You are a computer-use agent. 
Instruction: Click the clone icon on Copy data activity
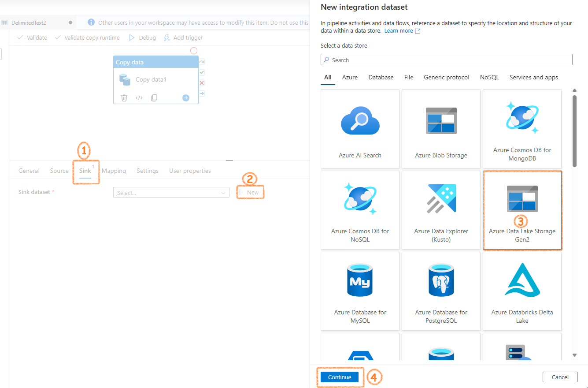point(154,98)
